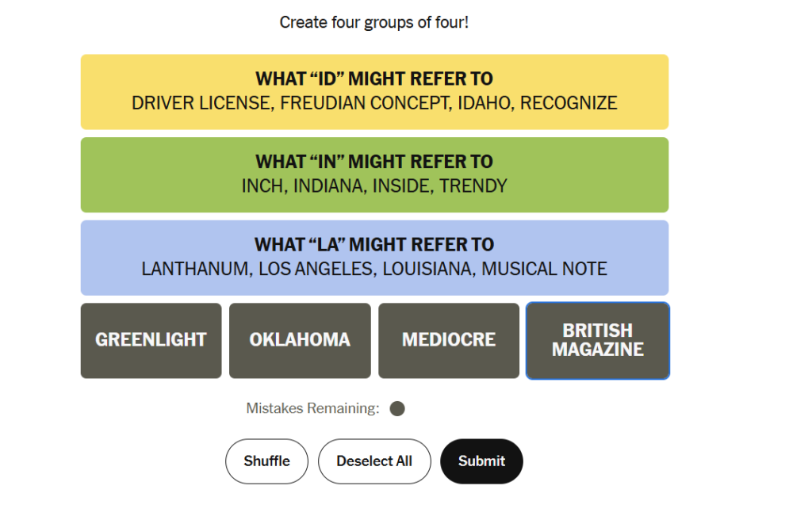Submit the current selection
This screenshot has height=524, width=812.
481,461
